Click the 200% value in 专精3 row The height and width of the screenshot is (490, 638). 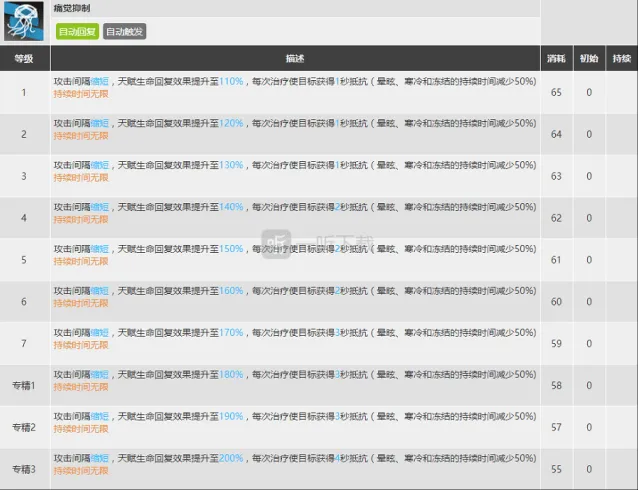230,457
